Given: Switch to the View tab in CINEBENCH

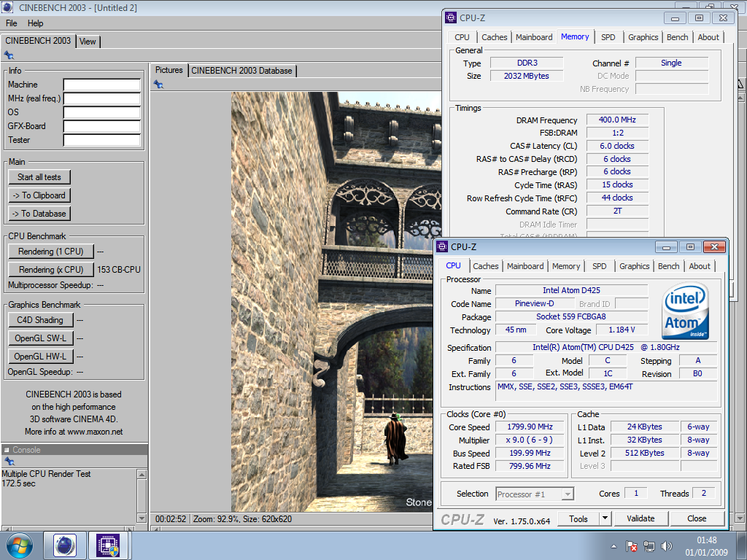Looking at the screenshot, I should (x=88, y=42).
